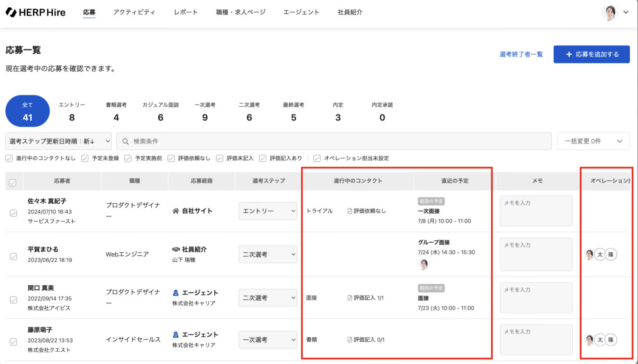Open the 職種・求人ページ navigation tab

(241, 12)
